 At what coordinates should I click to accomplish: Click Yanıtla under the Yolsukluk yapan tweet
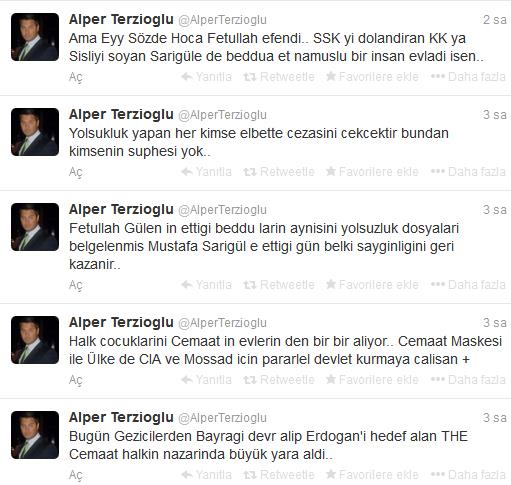206,172
